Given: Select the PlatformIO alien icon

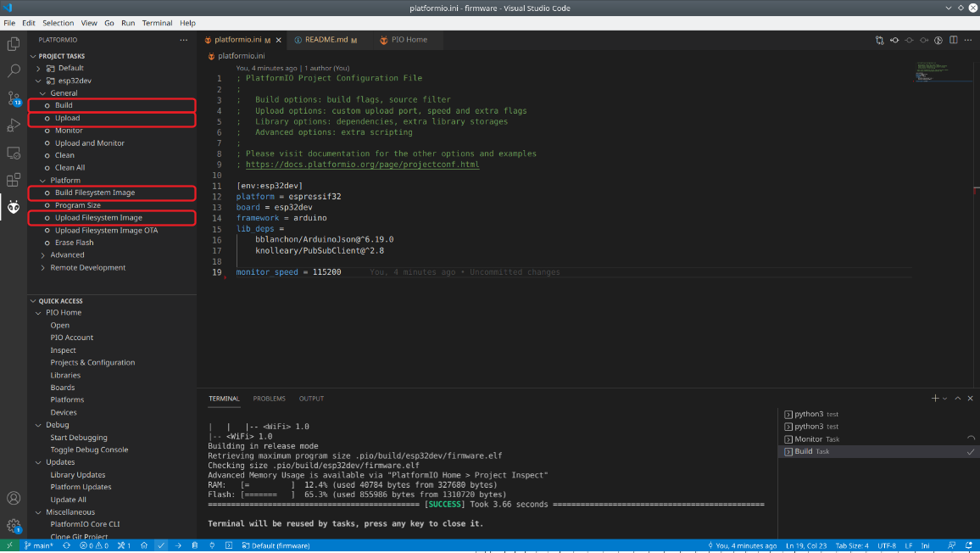Looking at the screenshot, I should pos(13,207).
